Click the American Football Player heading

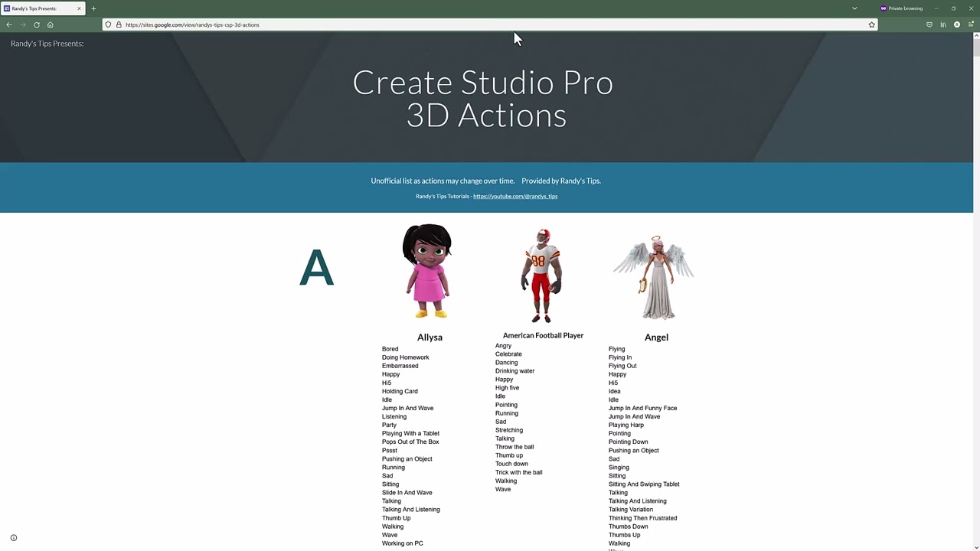543,335
